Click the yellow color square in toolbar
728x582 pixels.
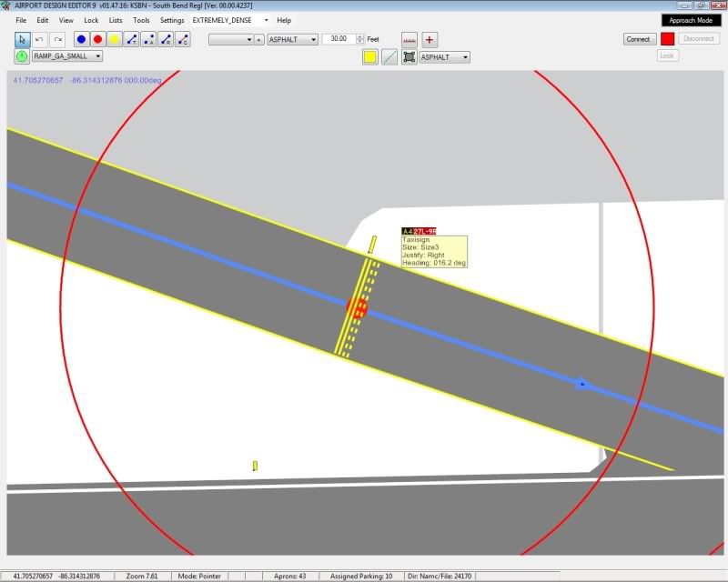(x=370, y=56)
